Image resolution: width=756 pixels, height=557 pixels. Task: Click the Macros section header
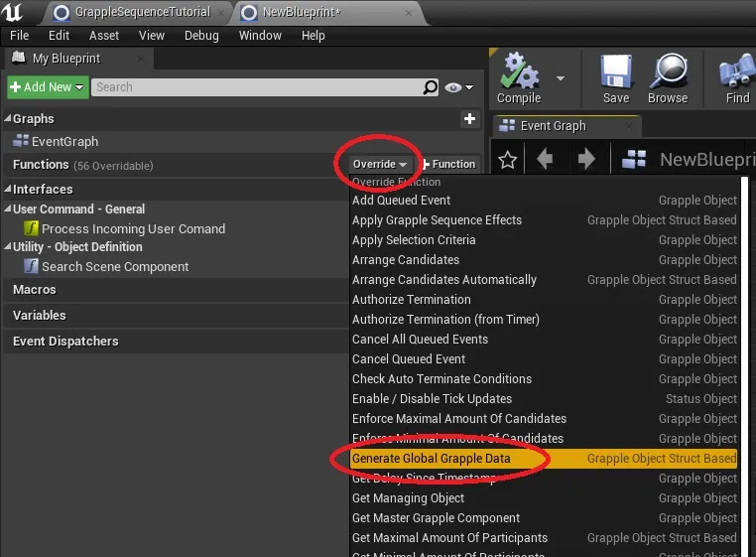(x=176, y=290)
